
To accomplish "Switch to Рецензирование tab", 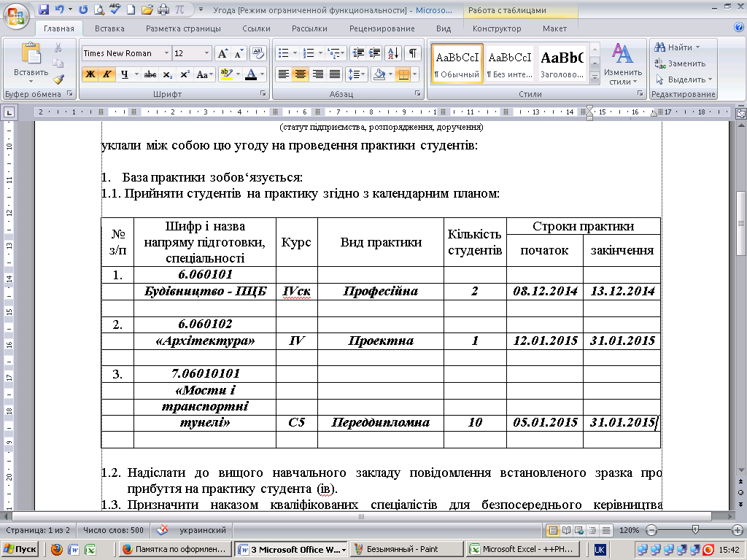I will pos(382,28).
